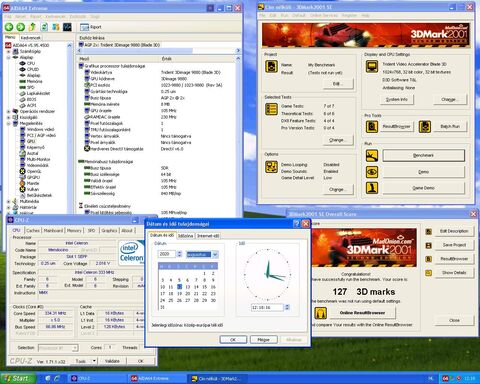
Task: Select the OpenGL item in AIDA64 tree
Action: pyautogui.click(x=34, y=171)
